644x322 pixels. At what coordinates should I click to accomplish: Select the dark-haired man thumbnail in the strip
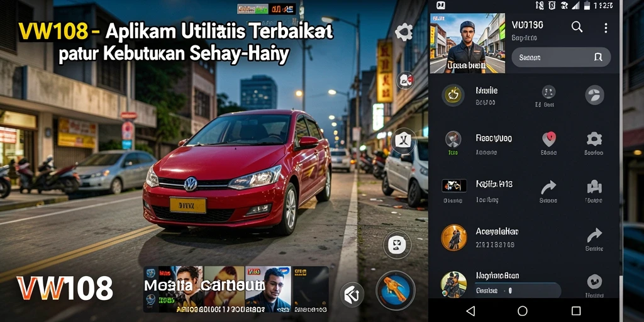tap(188, 289)
